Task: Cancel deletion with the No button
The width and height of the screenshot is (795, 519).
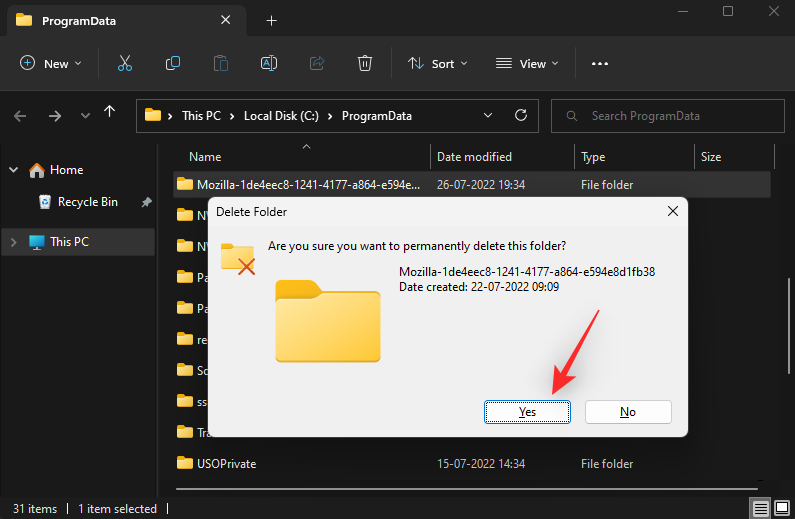Action: click(x=628, y=412)
